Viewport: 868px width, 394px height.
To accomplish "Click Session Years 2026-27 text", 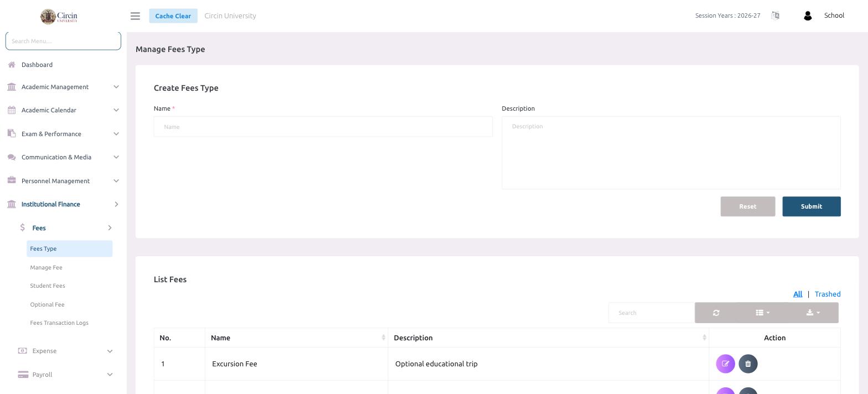I will click(x=727, y=15).
